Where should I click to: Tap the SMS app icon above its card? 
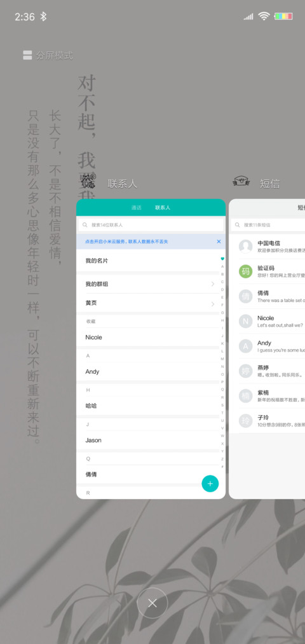coord(241,182)
